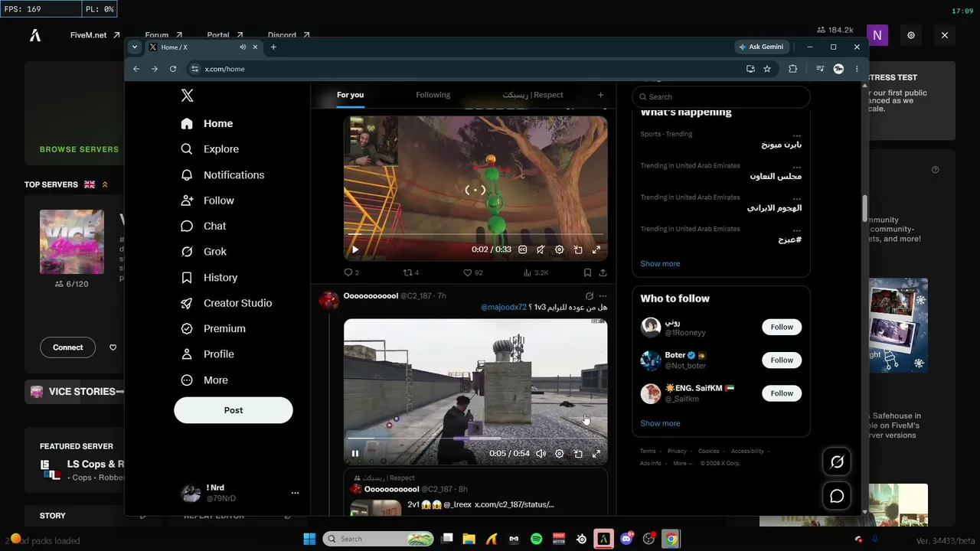Screen dimensions: 980x551
Task: Open Chrome's three-dot menu
Action: pos(857,69)
